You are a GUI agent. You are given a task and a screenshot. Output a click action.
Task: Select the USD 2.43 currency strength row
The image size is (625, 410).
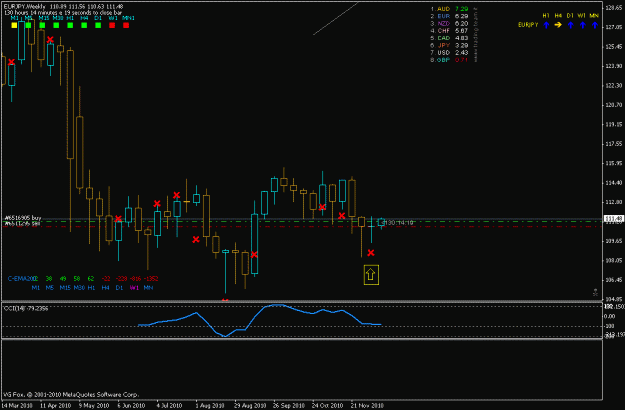click(x=449, y=53)
